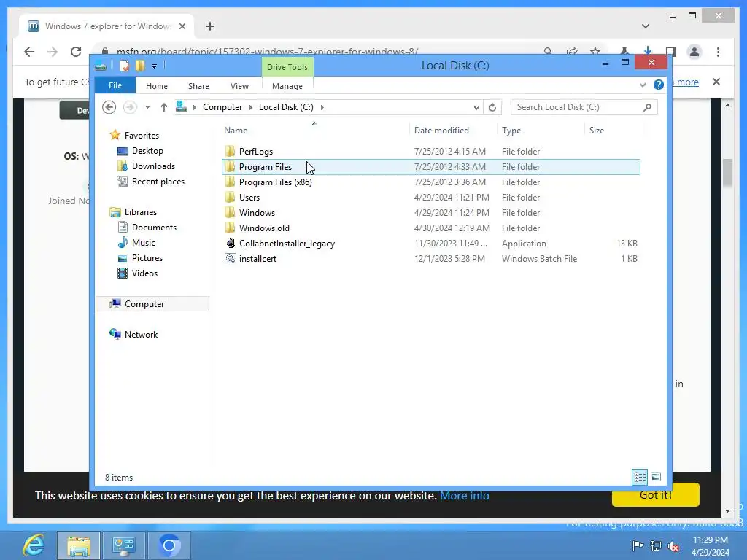Click the File Explorer taskbar button

[79, 545]
